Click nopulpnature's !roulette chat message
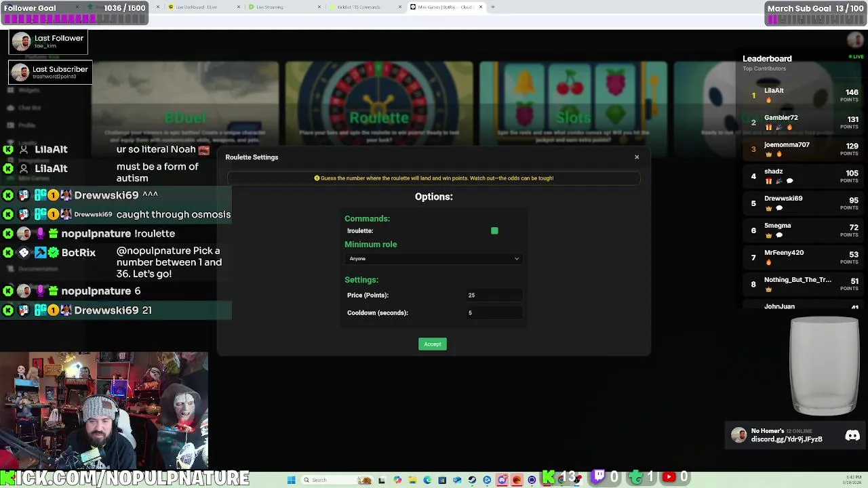The image size is (868, 488). click(x=155, y=233)
